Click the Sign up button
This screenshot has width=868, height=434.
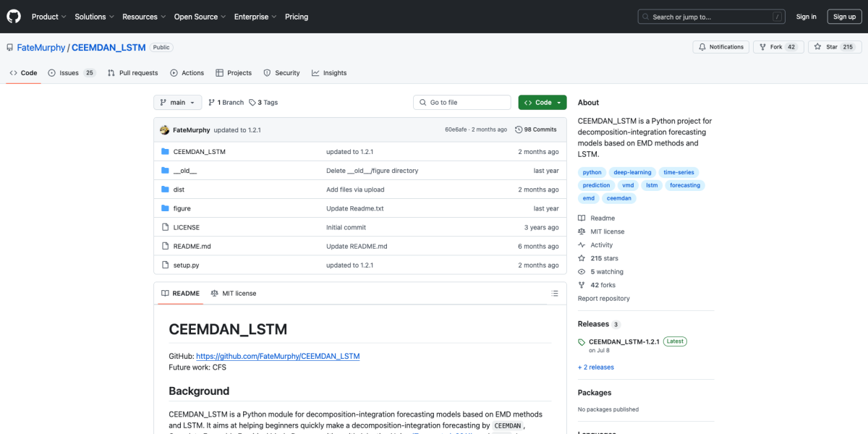(845, 16)
